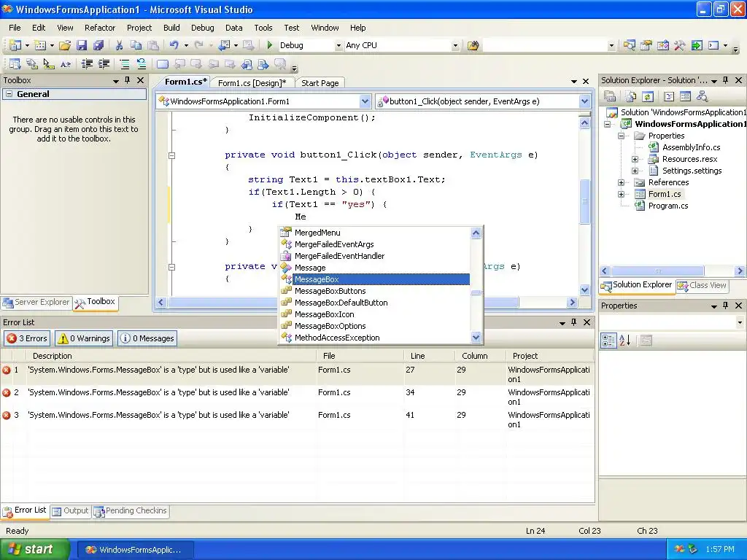The width and height of the screenshot is (747, 560).
Task: Toggle the 0 Messages filter button
Action: [x=147, y=338]
